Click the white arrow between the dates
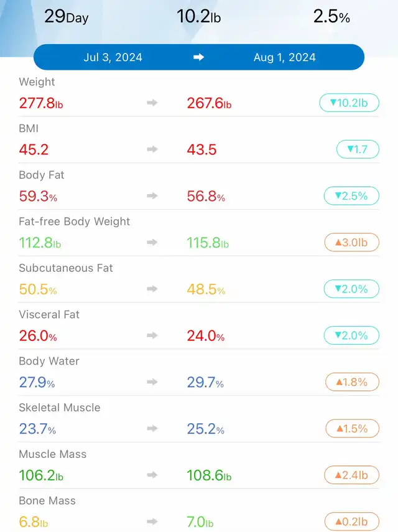Viewport: 398px width, 532px height. 199,57
